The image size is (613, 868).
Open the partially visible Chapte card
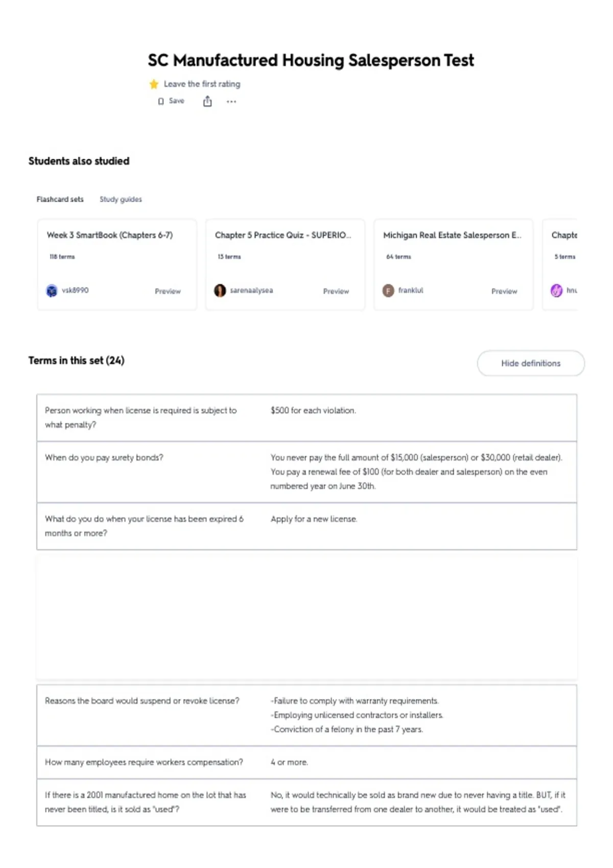tap(560, 264)
